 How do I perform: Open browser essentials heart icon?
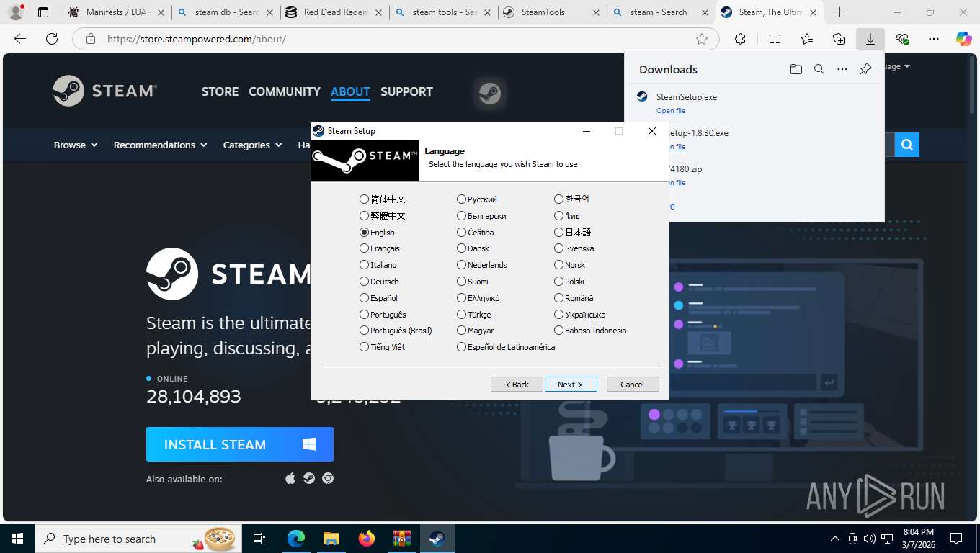click(902, 40)
